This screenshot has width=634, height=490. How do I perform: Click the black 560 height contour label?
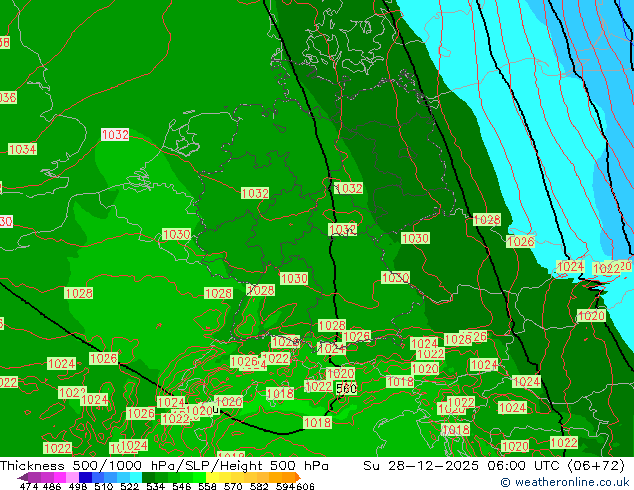click(347, 389)
